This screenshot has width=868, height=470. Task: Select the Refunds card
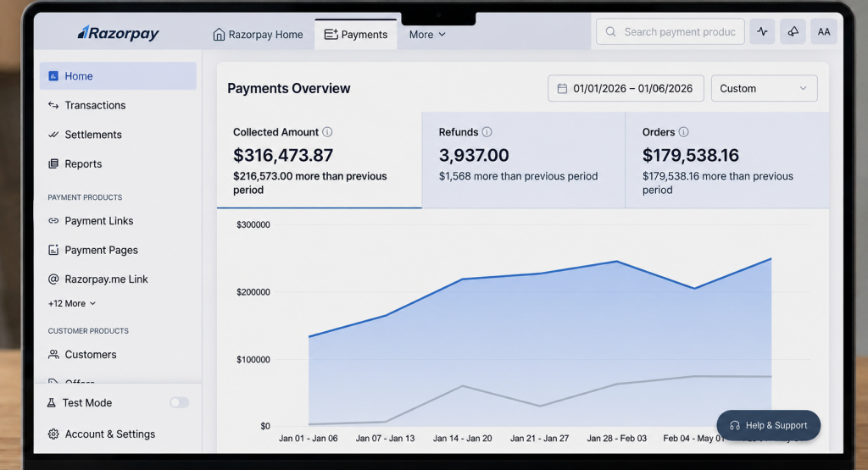(524, 160)
